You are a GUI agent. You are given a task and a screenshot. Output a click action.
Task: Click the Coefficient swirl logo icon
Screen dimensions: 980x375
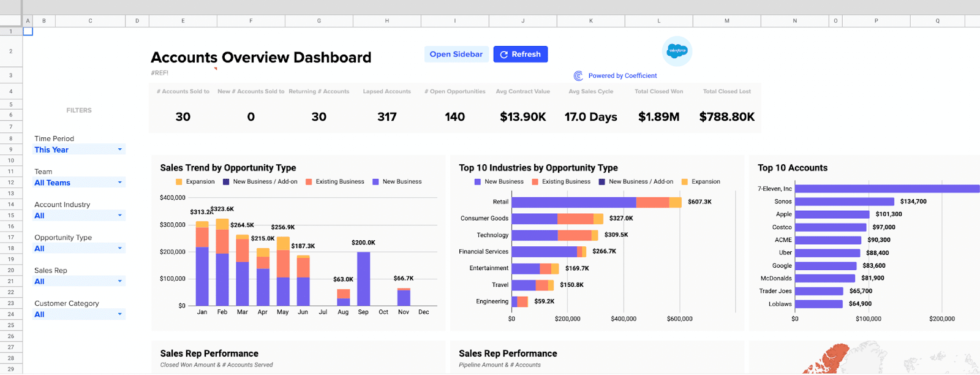(x=578, y=76)
